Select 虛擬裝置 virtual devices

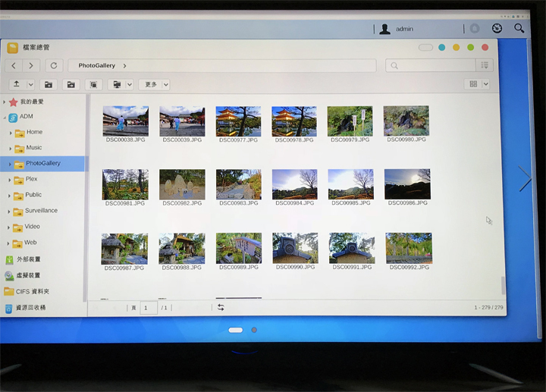point(28,275)
